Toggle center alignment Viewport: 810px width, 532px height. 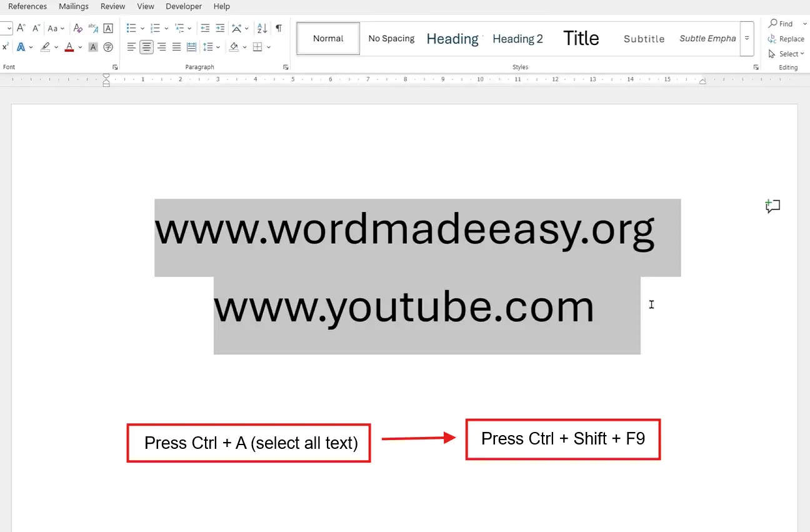coord(146,47)
